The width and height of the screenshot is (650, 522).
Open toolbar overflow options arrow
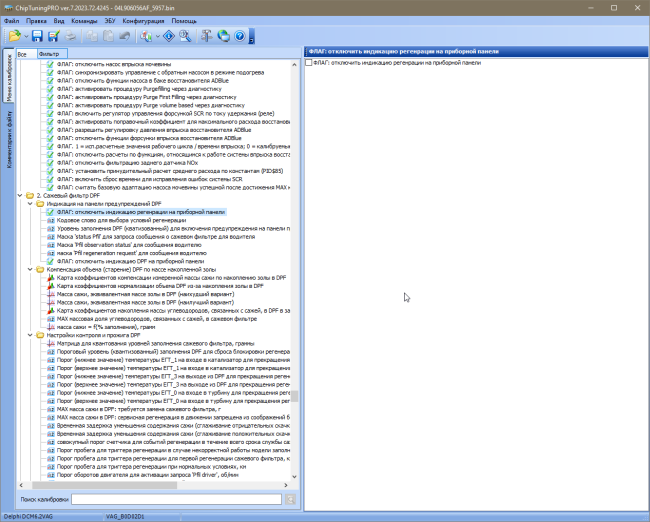click(x=252, y=36)
